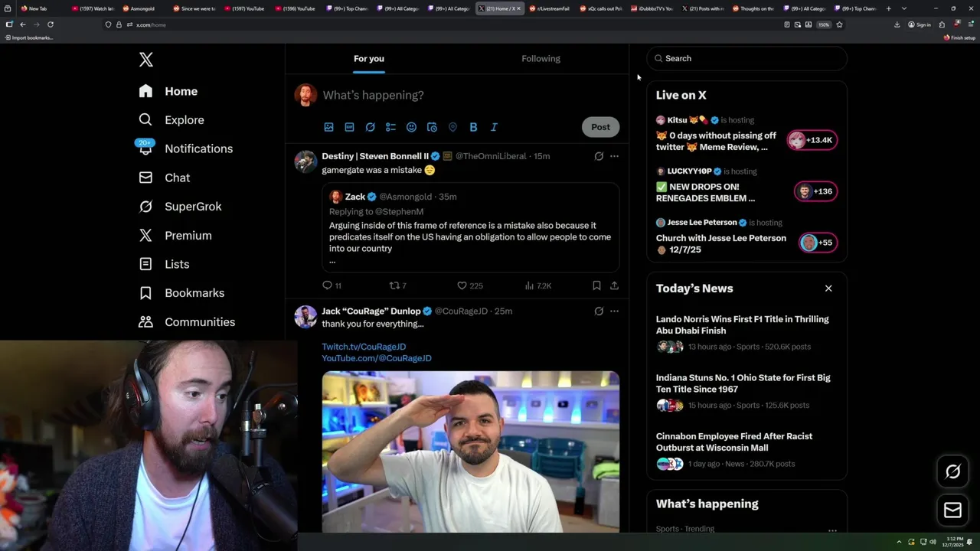This screenshot has width=980, height=551.
Task: Open Grok enhance in composer
Action: pos(370,127)
